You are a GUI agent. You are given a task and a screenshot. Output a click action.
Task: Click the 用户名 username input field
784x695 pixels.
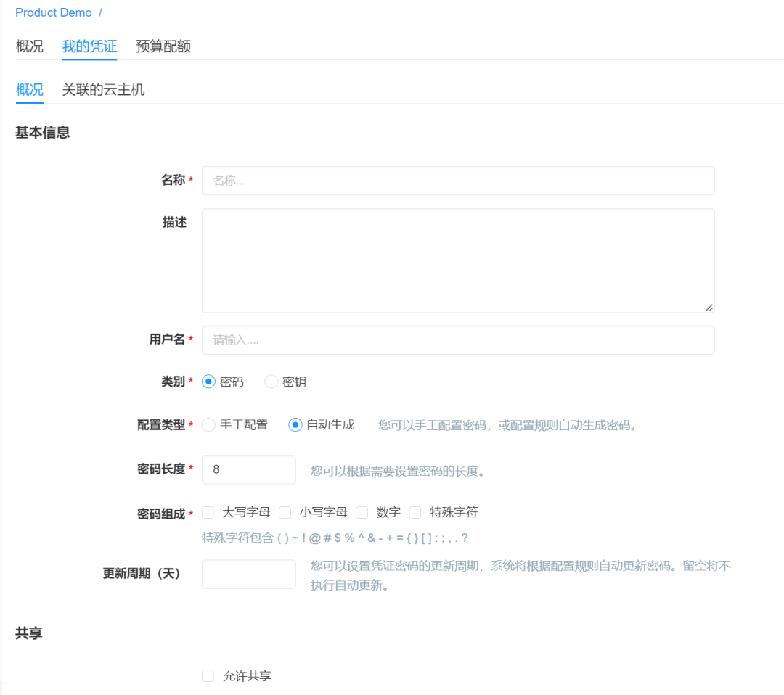pos(457,340)
